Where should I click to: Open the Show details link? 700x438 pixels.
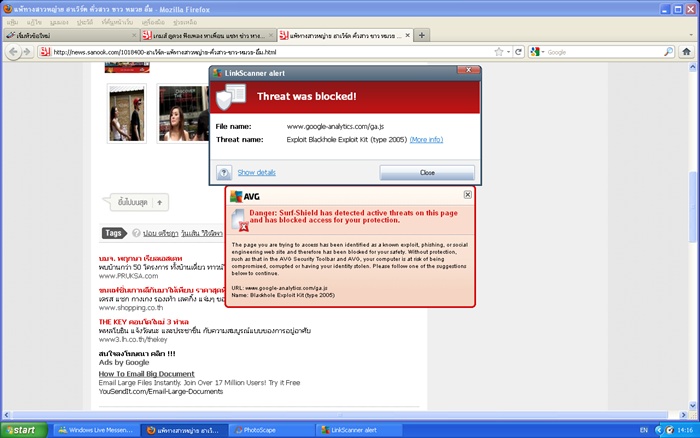256,172
